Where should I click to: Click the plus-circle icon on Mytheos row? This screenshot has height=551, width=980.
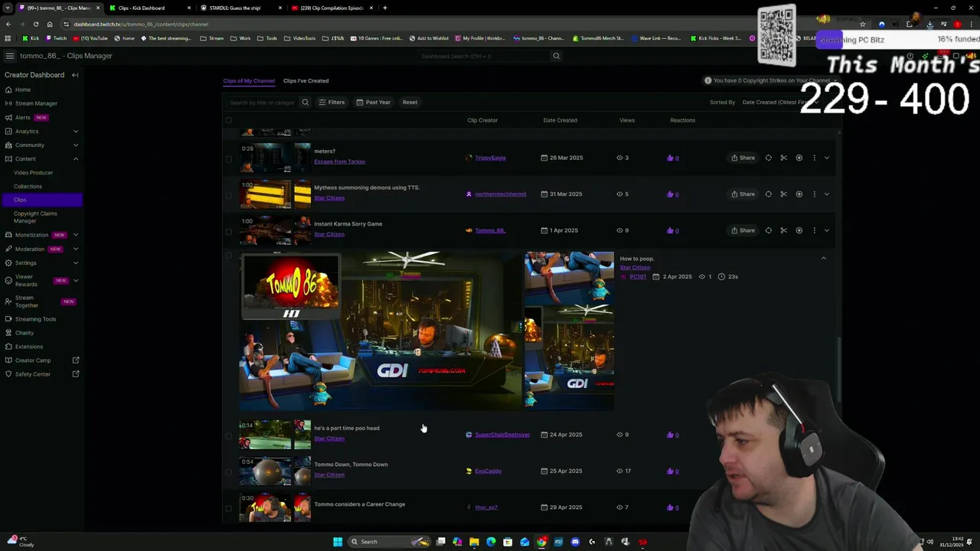(799, 194)
